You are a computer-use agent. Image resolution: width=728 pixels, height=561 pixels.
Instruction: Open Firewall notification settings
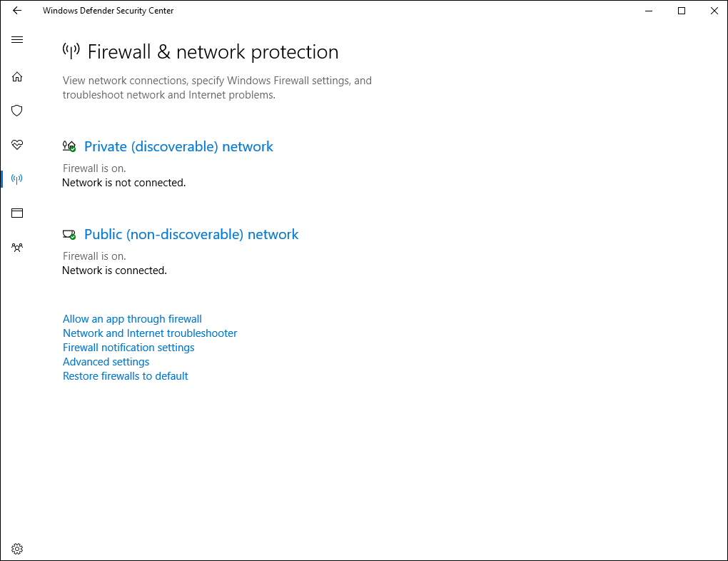(x=128, y=347)
